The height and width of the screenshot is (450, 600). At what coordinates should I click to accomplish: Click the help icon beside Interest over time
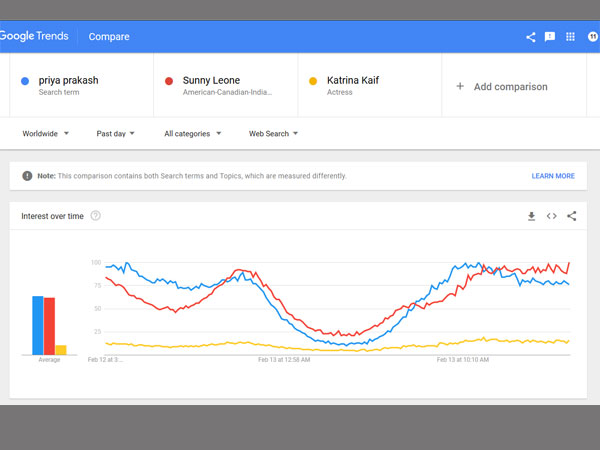(96, 216)
